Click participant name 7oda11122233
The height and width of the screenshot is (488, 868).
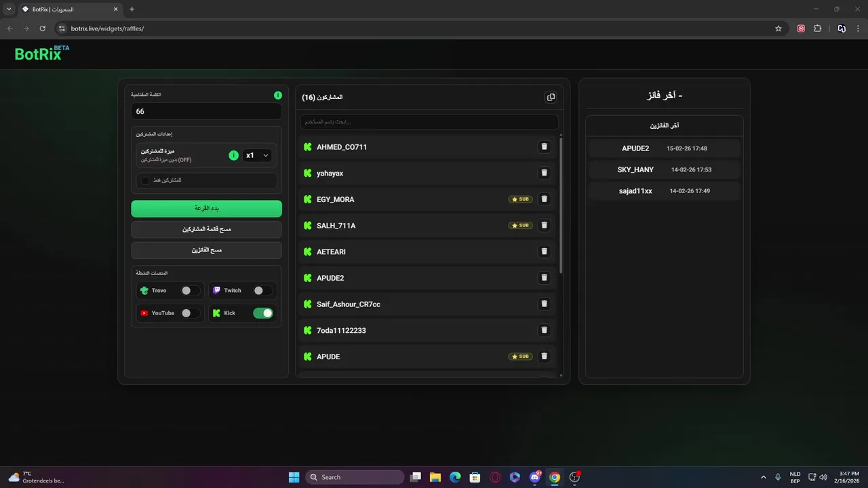pyautogui.click(x=341, y=330)
